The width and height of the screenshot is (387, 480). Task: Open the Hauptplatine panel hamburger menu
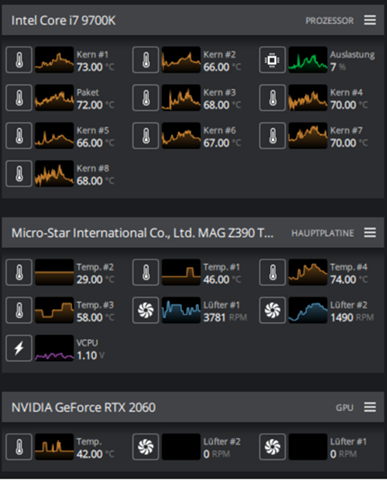point(370,233)
